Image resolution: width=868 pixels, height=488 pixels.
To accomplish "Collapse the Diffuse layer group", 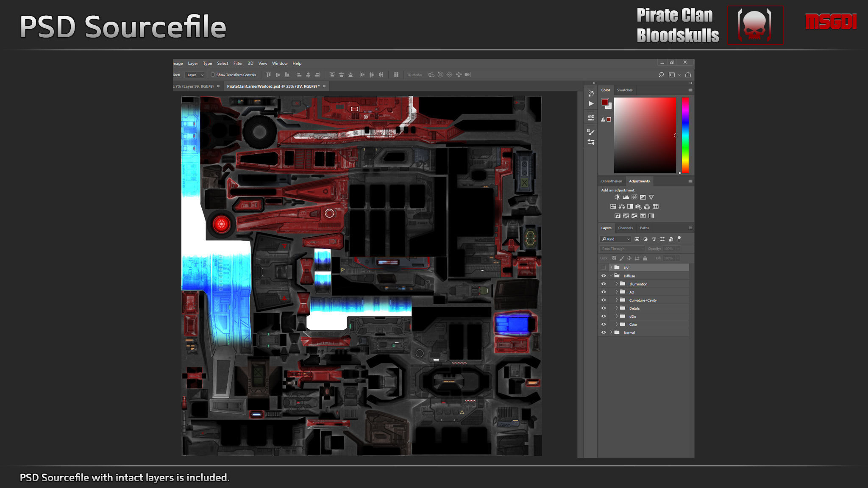I will coord(611,276).
